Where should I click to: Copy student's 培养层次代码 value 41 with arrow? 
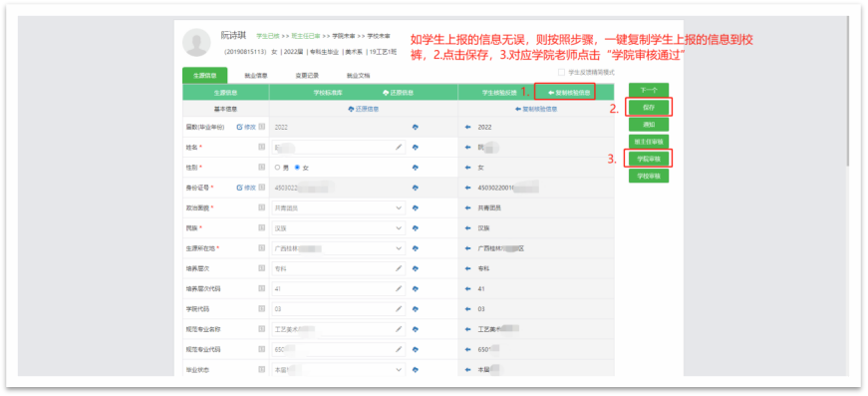tap(467, 288)
